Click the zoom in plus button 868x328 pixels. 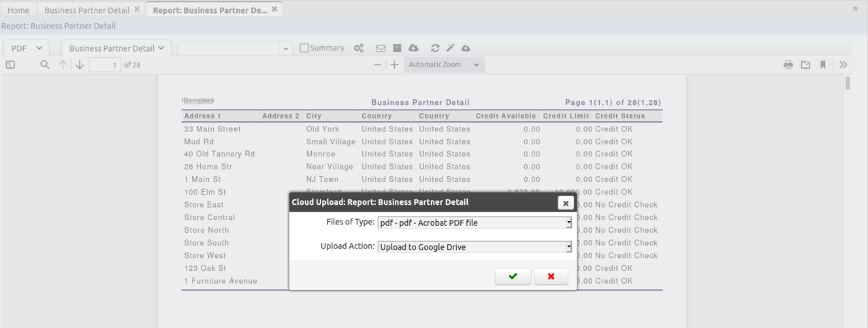[x=394, y=65]
